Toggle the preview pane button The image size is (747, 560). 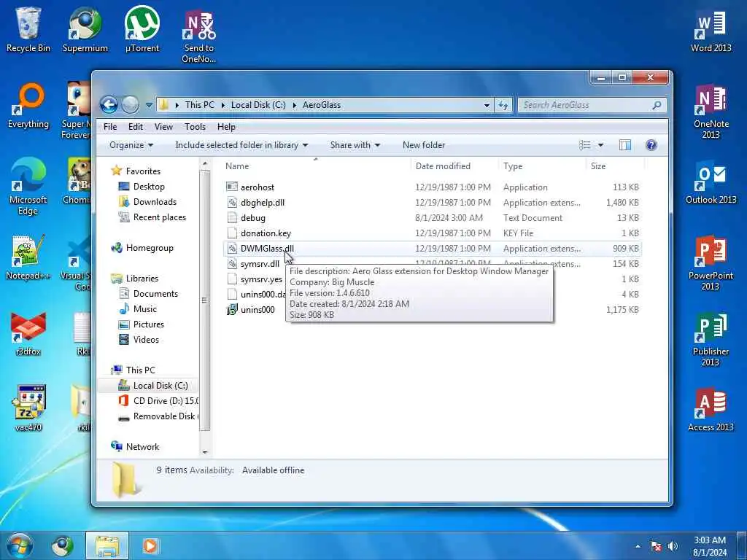(x=625, y=145)
